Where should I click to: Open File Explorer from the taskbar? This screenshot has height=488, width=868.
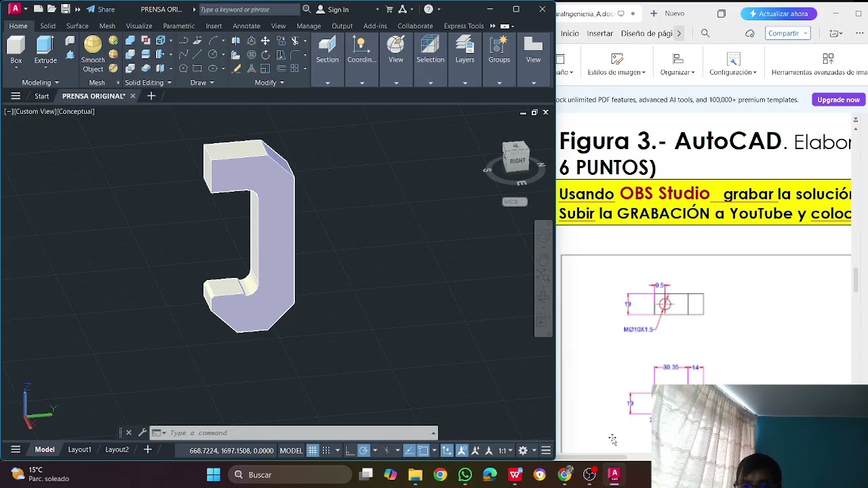point(415,474)
